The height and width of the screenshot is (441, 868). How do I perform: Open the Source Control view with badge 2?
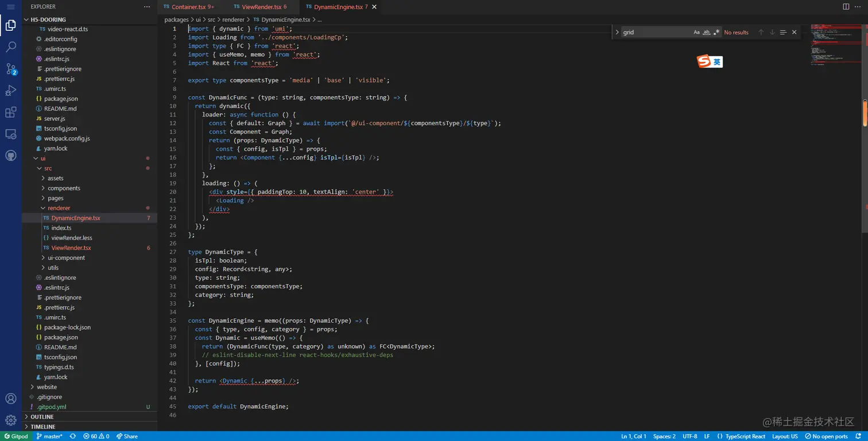[x=11, y=69]
